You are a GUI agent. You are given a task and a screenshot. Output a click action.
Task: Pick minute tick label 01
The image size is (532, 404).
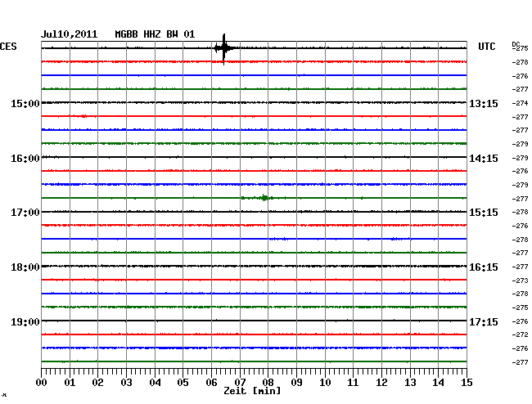pyautogui.click(x=70, y=383)
